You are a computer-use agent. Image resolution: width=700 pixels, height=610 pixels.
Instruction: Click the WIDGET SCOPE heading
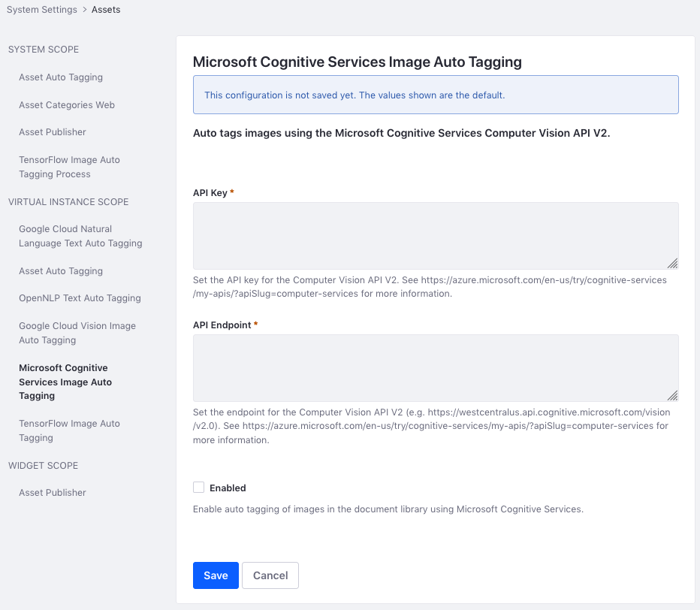click(43, 465)
